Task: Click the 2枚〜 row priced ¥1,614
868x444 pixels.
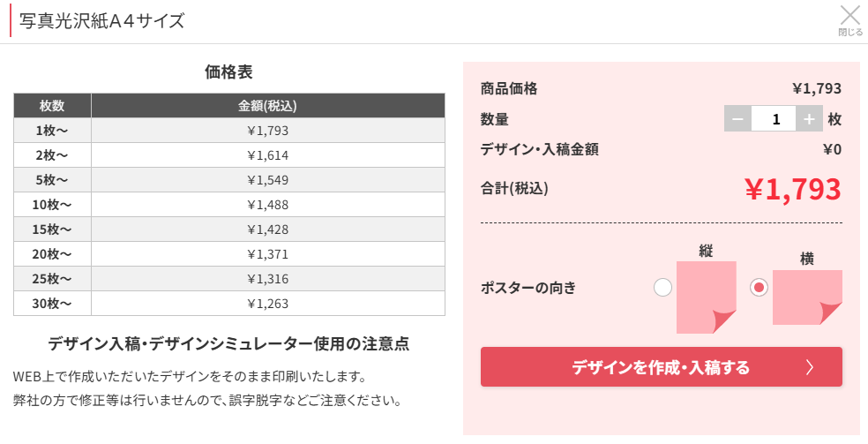Action: pos(229,155)
